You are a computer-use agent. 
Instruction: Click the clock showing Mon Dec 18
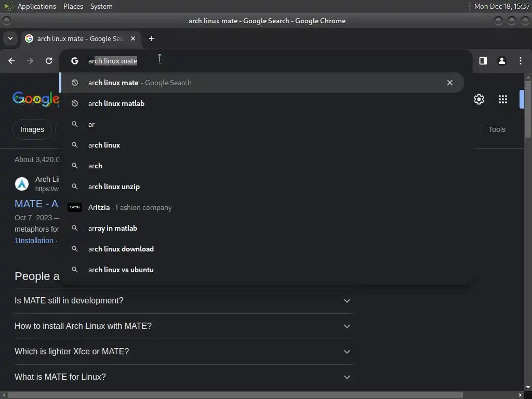click(502, 6)
